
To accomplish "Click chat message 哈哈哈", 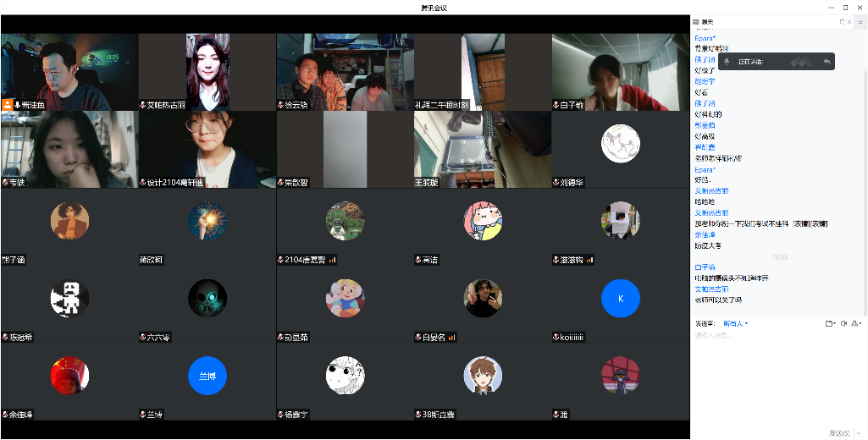I will pyautogui.click(x=705, y=202).
